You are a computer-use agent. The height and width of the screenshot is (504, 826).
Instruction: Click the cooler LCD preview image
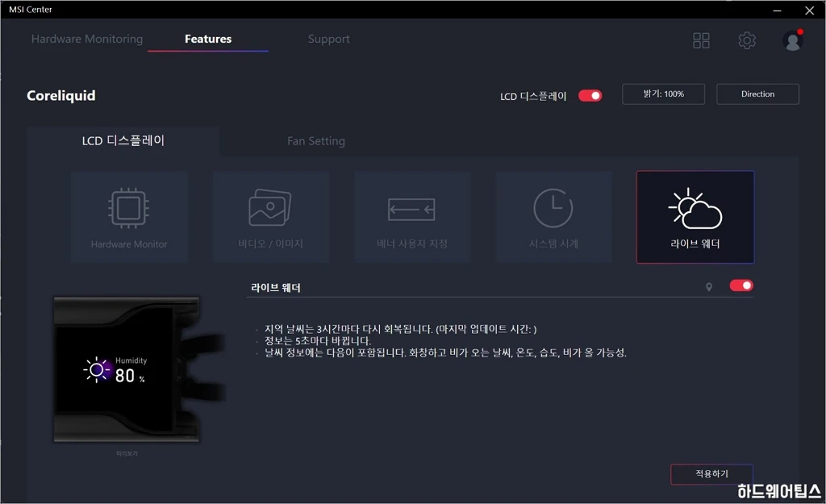[140, 369]
